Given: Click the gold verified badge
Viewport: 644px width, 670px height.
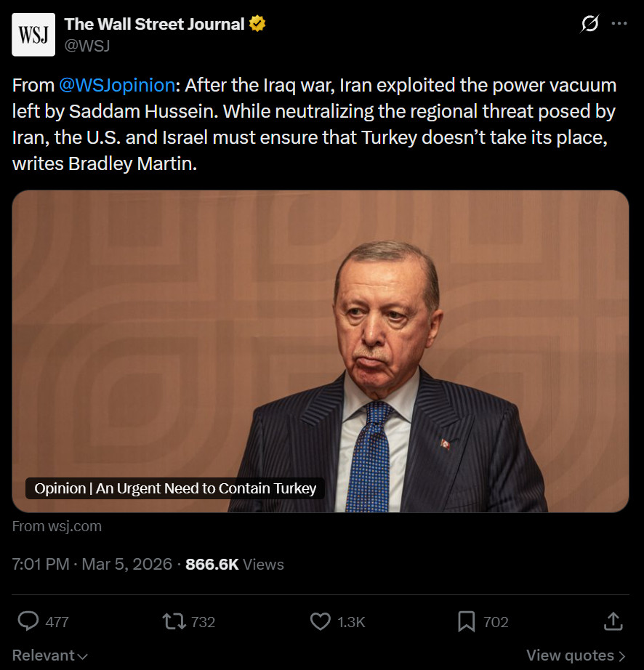Looking at the screenshot, I should (x=257, y=24).
